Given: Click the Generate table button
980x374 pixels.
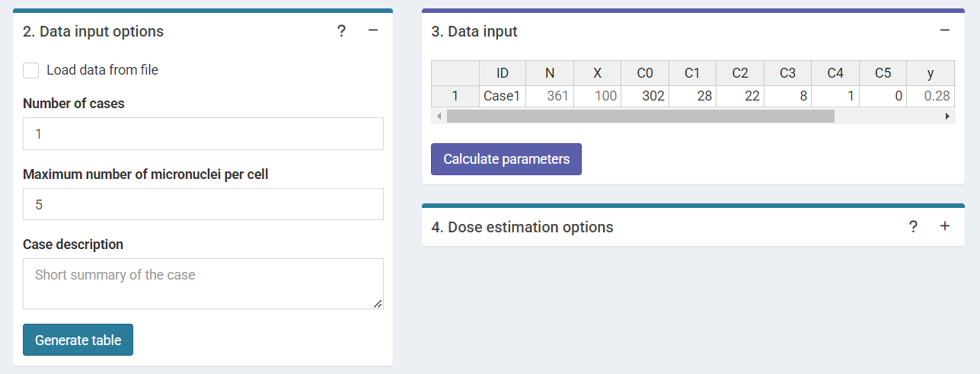Looking at the screenshot, I should tap(78, 340).
